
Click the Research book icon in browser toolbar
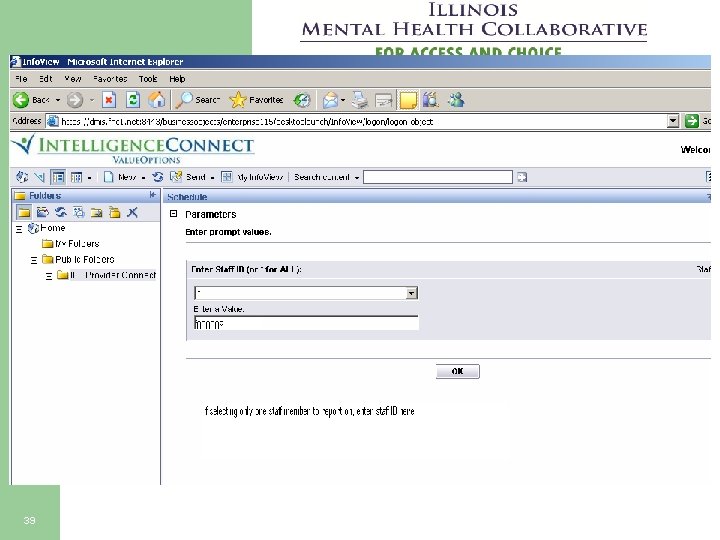coord(430,100)
